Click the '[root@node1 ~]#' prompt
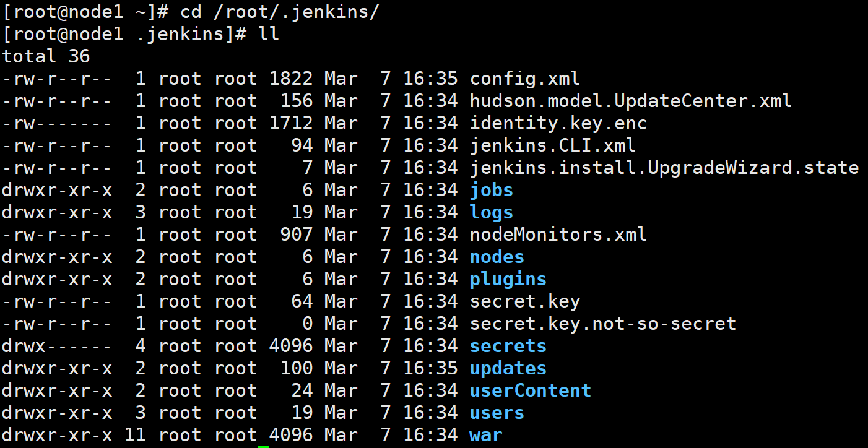The width and height of the screenshot is (868, 448). pos(86,12)
